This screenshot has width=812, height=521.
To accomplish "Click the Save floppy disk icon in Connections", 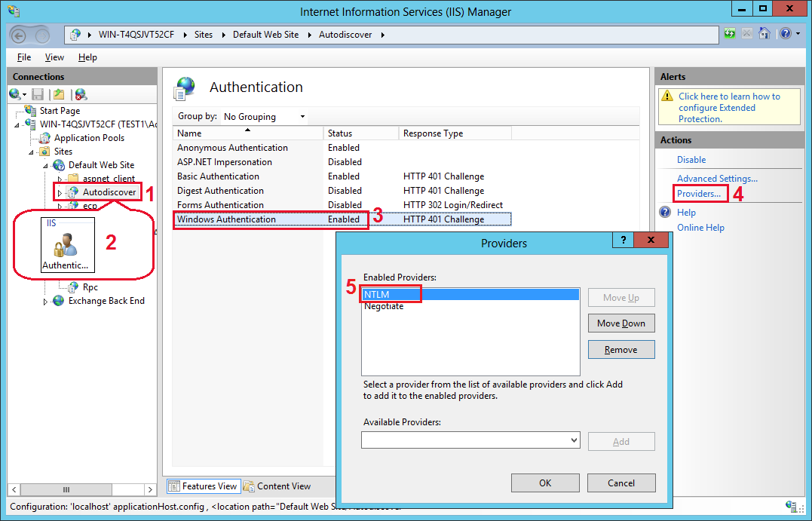I will pos(37,94).
